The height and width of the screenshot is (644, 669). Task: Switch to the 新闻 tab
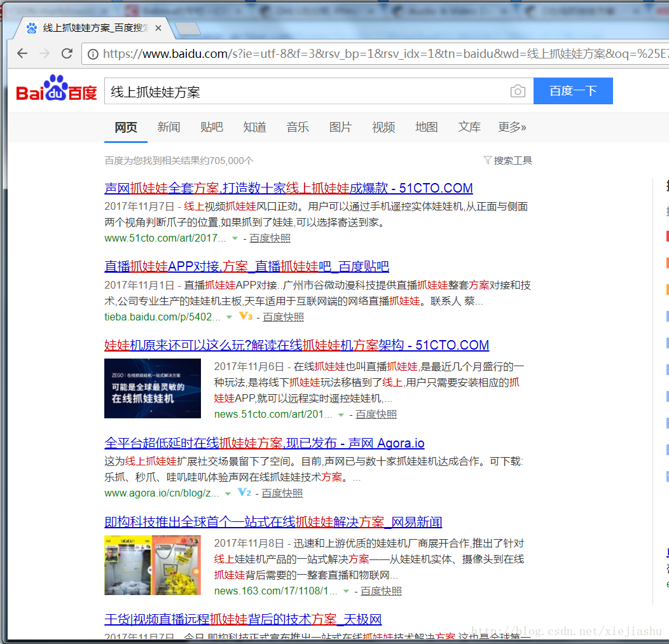(169, 127)
